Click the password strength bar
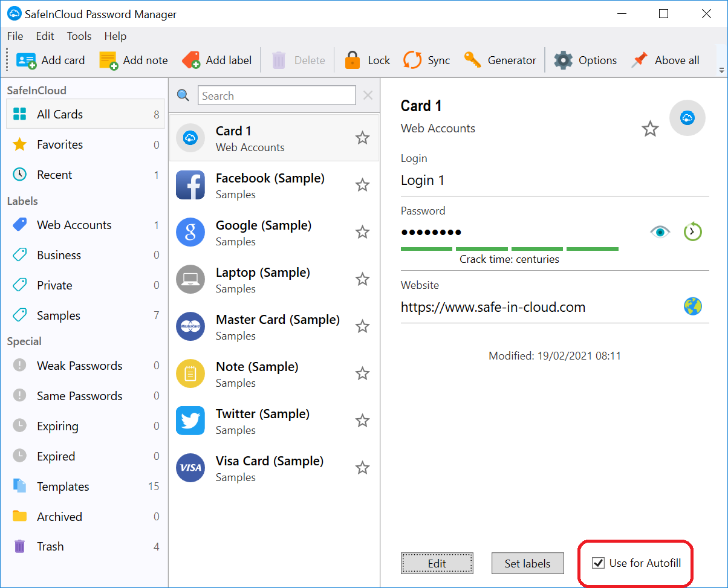This screenshot has height=588, width=728. (510, 248)
